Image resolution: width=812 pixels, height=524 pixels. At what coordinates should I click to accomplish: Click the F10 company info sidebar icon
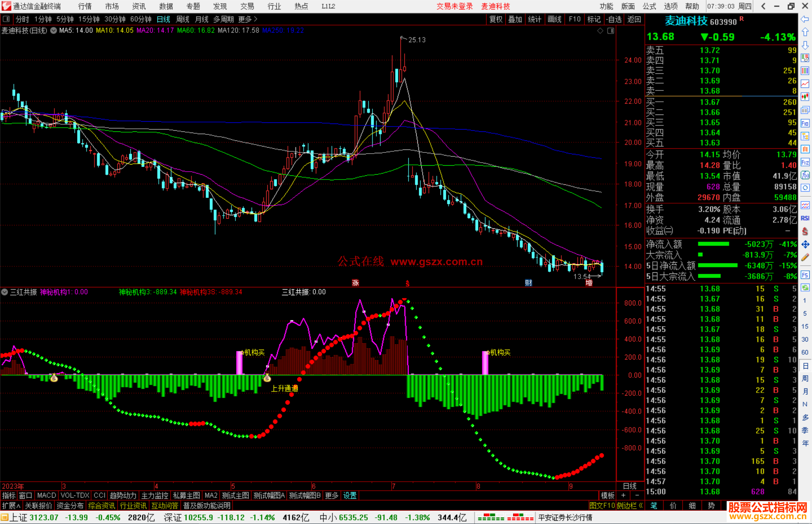coord(805,124)
